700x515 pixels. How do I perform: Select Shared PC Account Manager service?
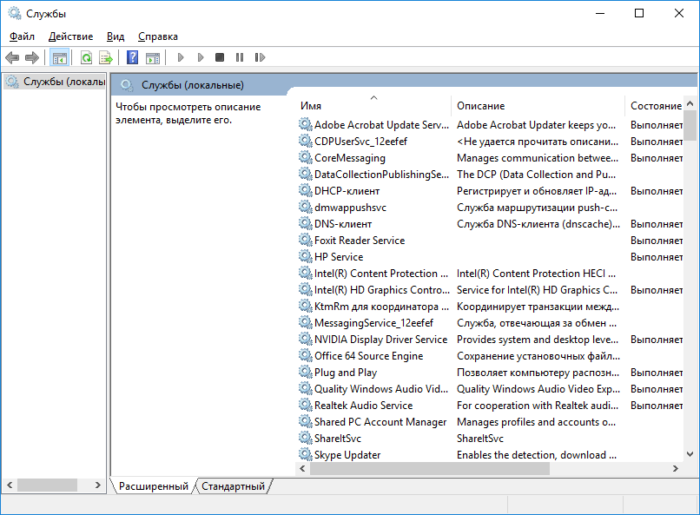(380, 422)
